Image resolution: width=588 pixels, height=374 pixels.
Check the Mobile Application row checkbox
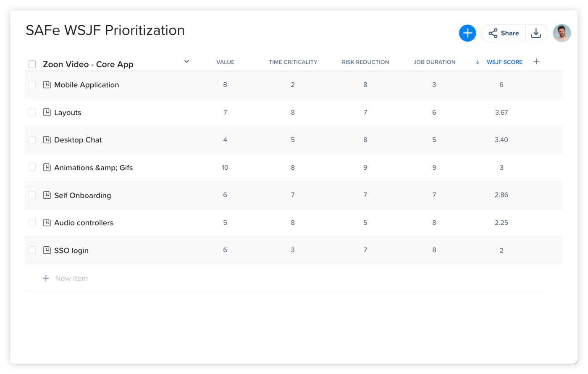[32, 84]
